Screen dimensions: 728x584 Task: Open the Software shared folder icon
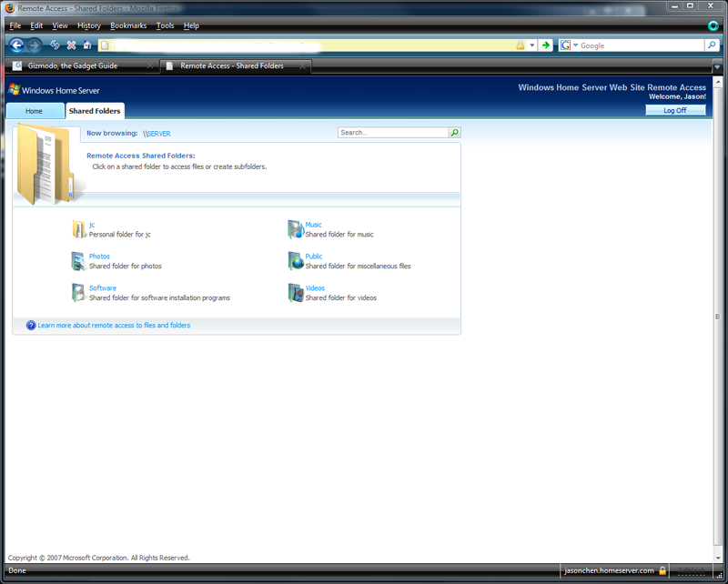tap(78, 293)
